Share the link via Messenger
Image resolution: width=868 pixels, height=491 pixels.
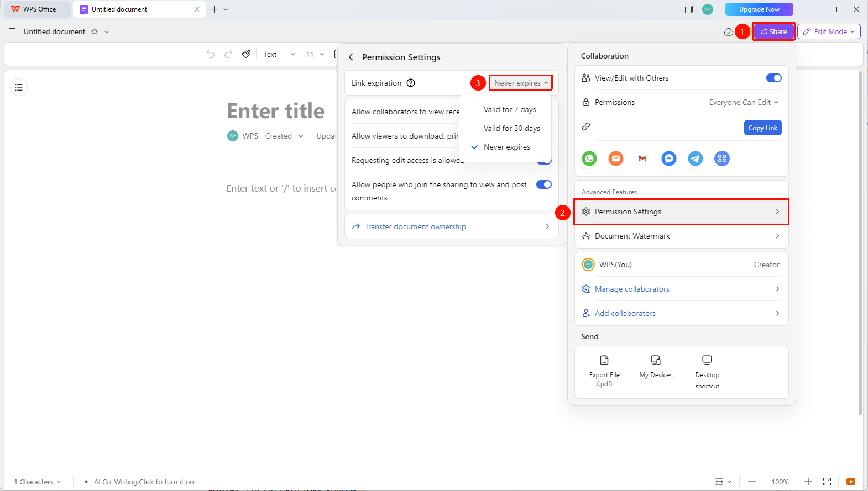(669, 159)
